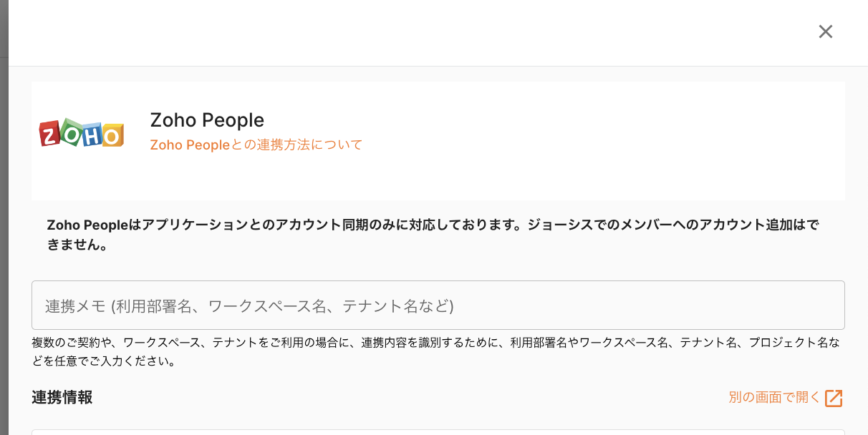868x435 pixels.
Task: Click the dimmed backdrop left of the dialog
Action: [x=4, y=215]
